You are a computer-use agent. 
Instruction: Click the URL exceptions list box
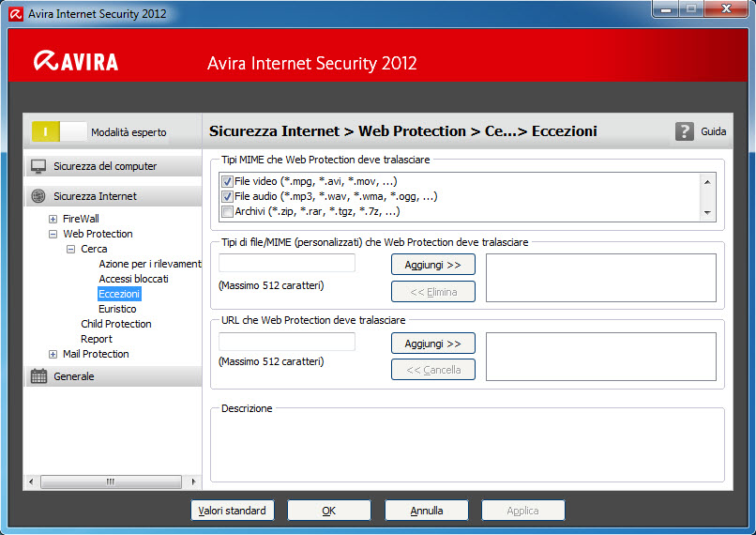(x=600, y=357)
